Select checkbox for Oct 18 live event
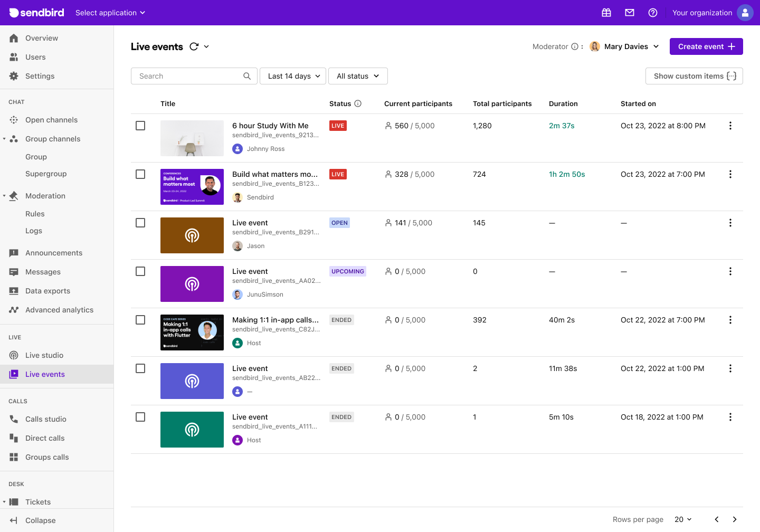Screen dimensions: 760x532 point(140,417)
